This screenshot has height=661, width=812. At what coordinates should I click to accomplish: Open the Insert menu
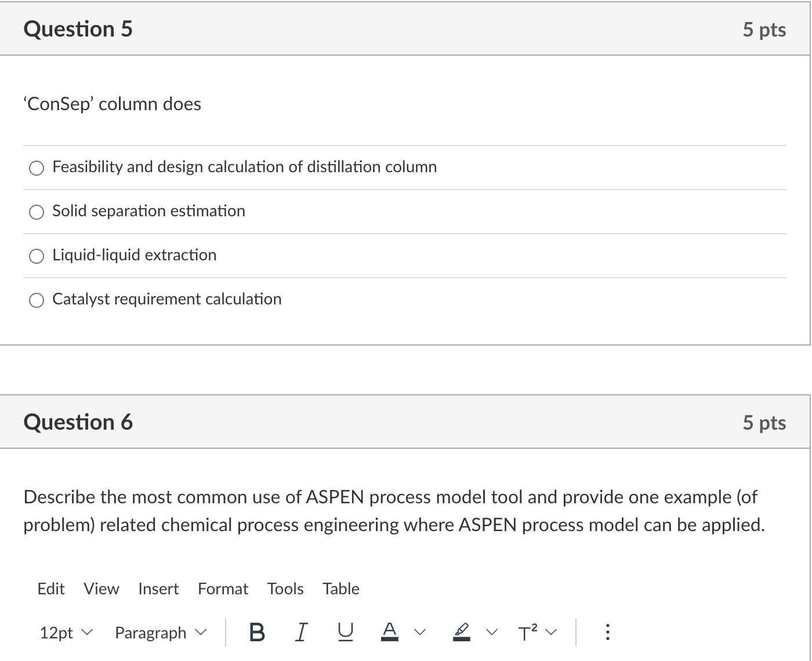[x=158, y=589]
